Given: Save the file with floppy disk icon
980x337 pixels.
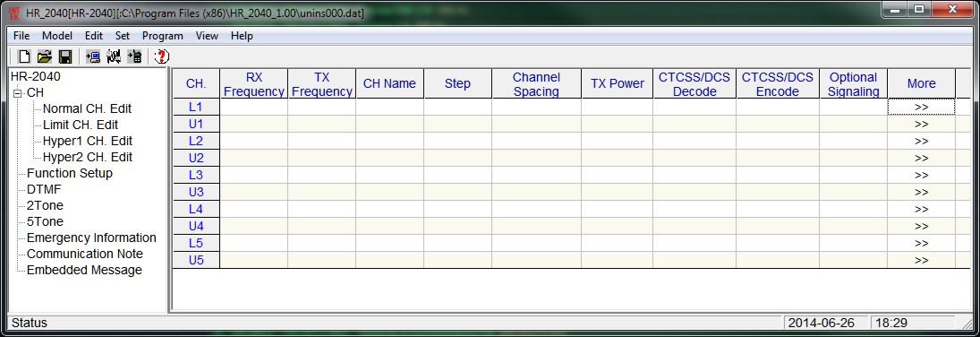Looking at the screenshot, I should (x=65, y=57).
